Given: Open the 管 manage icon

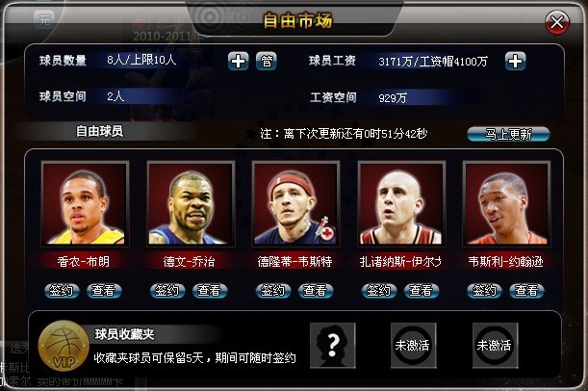Looking at the screenshot, I should click(x=267, y=61).
